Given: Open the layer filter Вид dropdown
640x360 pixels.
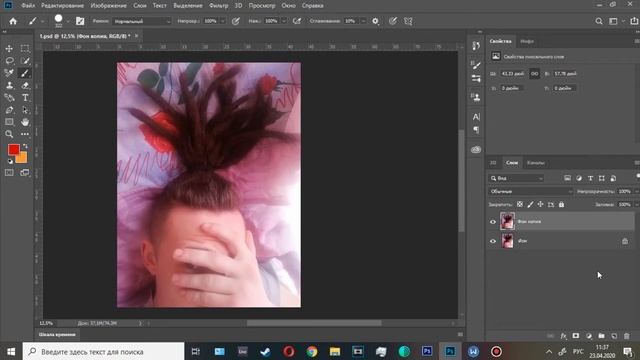Looking at the screenshot, I should click(516, 178).
